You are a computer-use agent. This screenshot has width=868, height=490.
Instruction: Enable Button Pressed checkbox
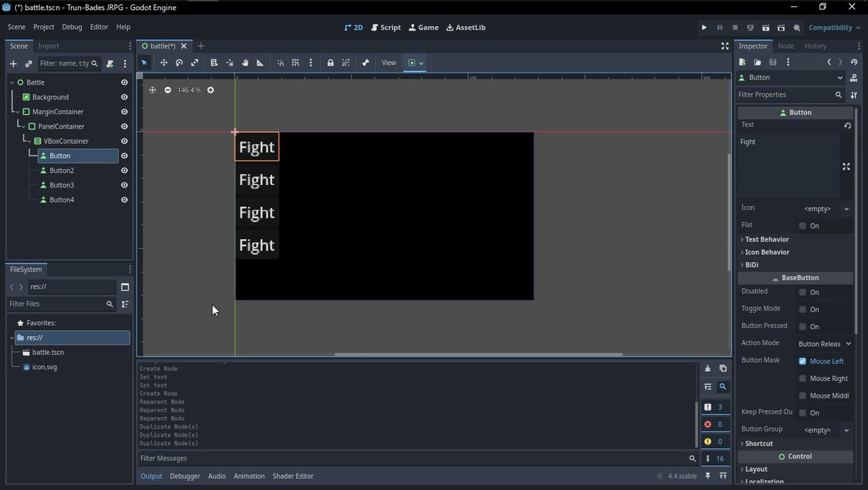pyautogui.click(x=802, y=327)
